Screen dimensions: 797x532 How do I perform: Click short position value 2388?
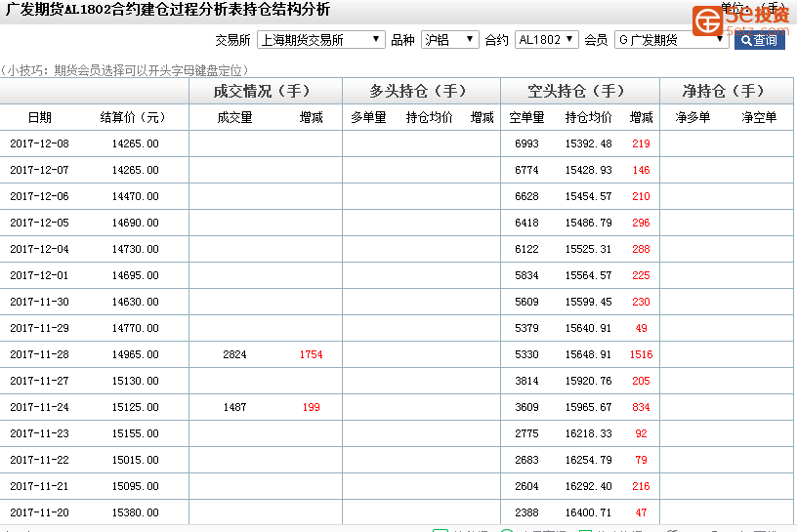pyautogui.click(x=526, y=512)
